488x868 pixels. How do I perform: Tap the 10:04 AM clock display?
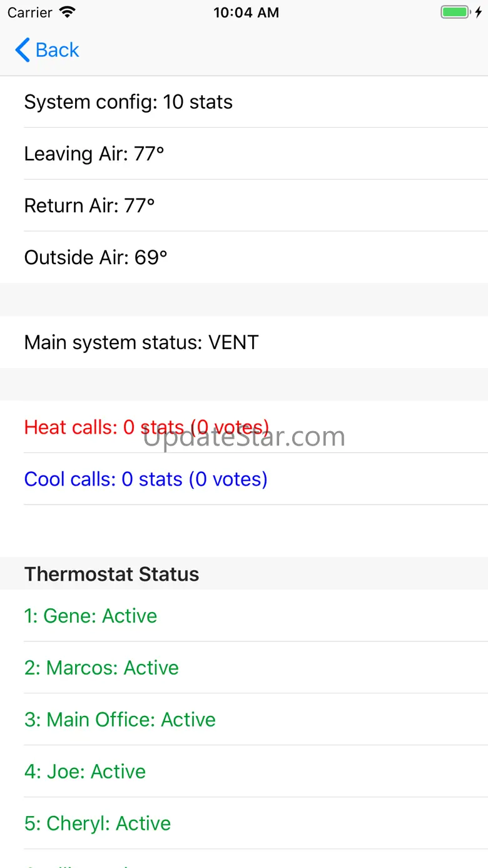[x=246, y=13]
